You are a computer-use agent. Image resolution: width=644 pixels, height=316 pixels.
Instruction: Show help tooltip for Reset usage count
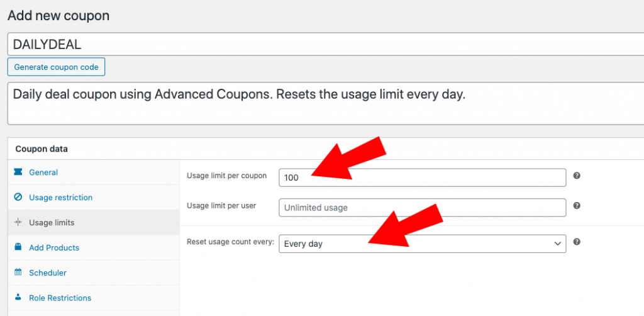pyautogui.click(x=577, y=242)
